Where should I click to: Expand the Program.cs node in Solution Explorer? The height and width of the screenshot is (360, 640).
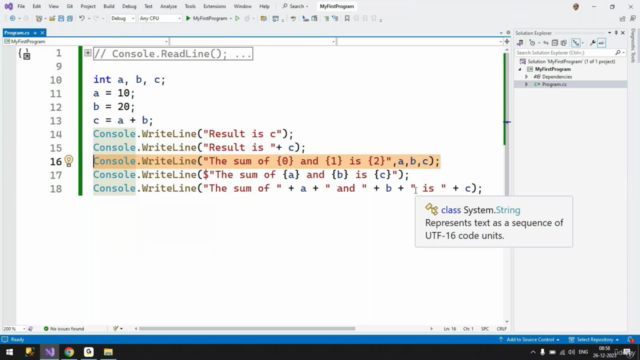click(526, 84)
